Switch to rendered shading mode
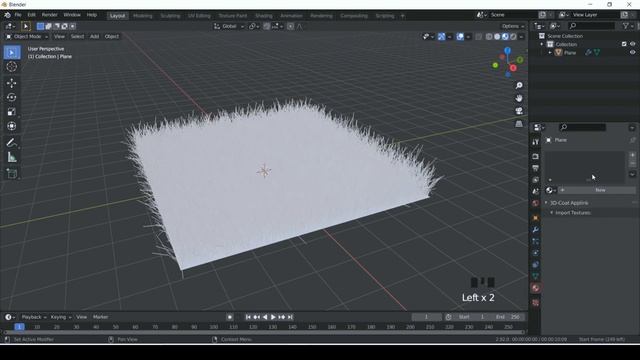Screen dimensions: 640x360 (513, 37)
